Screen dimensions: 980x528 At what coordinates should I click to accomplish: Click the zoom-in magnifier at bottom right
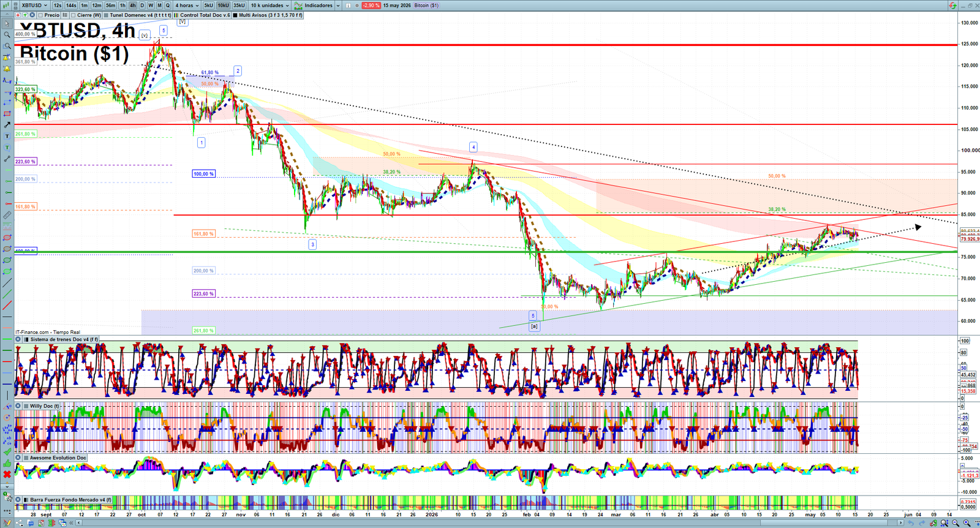(967, 522)
